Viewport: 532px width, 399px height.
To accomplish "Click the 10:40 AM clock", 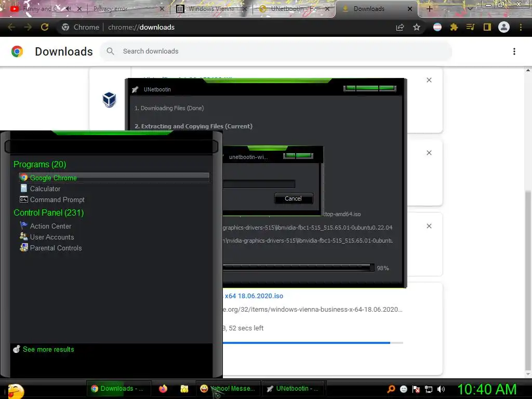I will 487,389.
